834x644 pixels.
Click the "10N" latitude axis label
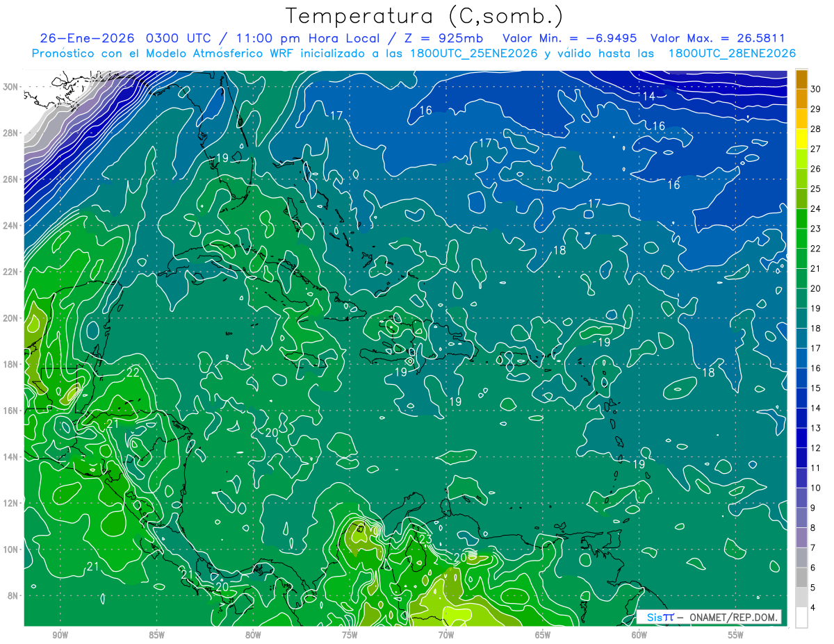coord(11,550)
